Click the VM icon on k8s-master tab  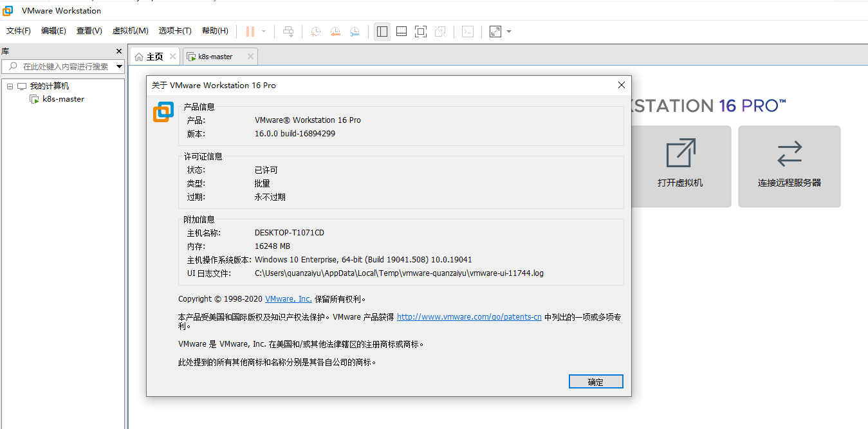[191, 57]
